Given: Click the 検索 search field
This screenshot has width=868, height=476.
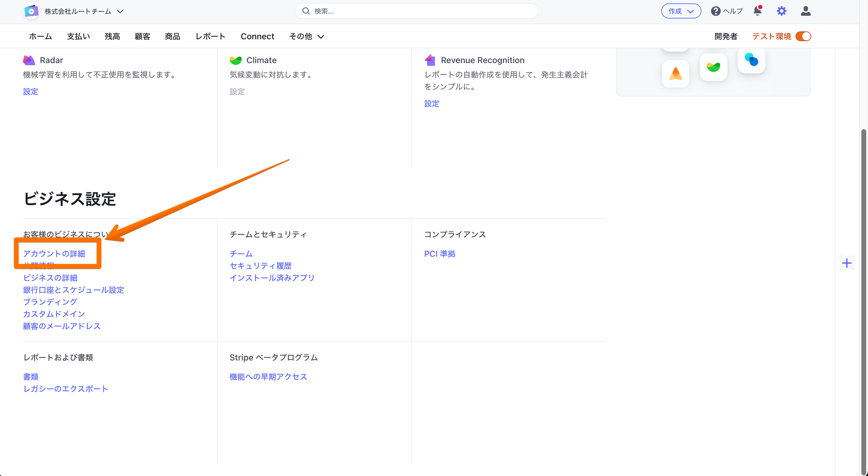Looking at the screenshot, I should coord(416,11).
